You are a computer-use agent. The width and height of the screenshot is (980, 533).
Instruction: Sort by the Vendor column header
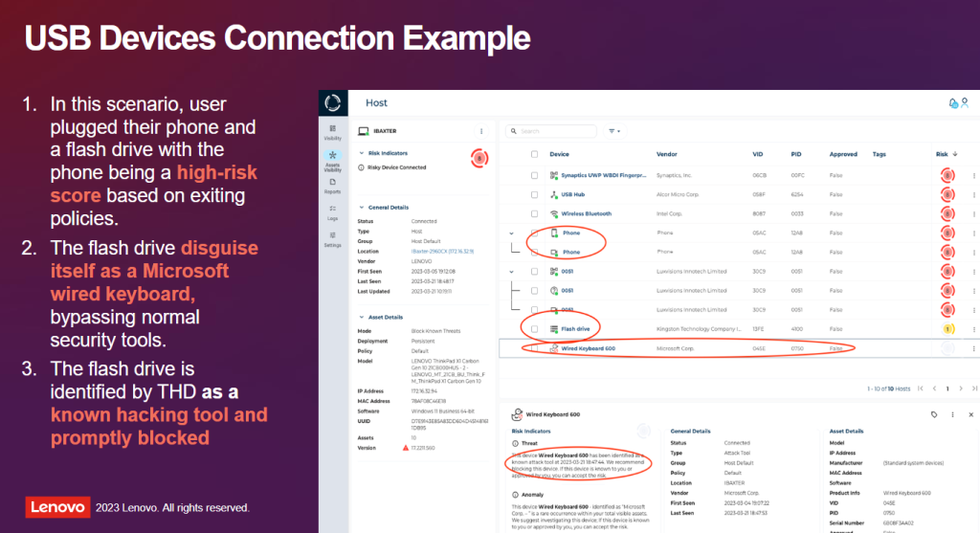667,154
